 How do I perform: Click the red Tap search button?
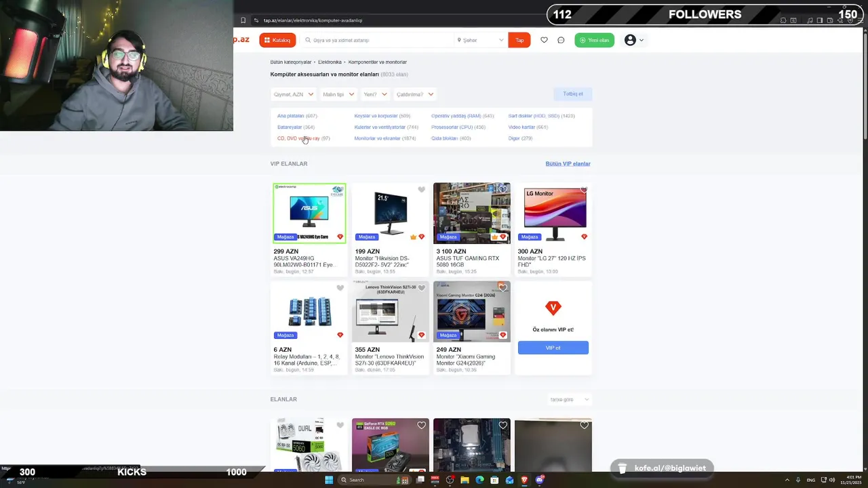519,40
